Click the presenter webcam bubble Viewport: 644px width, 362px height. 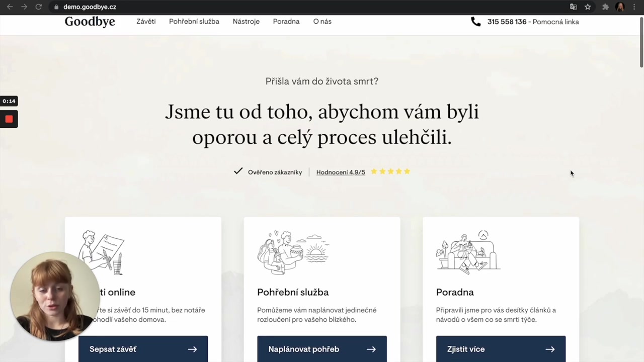point(54,297)
